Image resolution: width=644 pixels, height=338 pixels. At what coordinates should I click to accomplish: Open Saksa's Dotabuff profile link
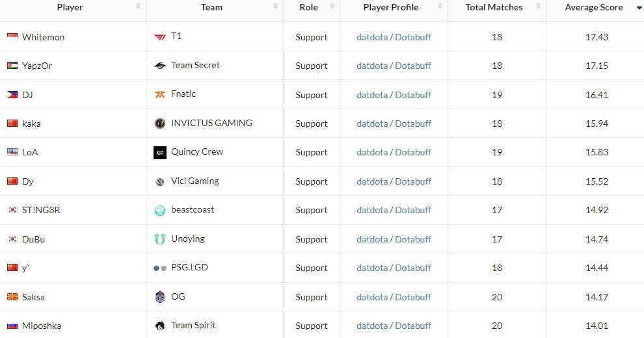[x=413, y=297]
